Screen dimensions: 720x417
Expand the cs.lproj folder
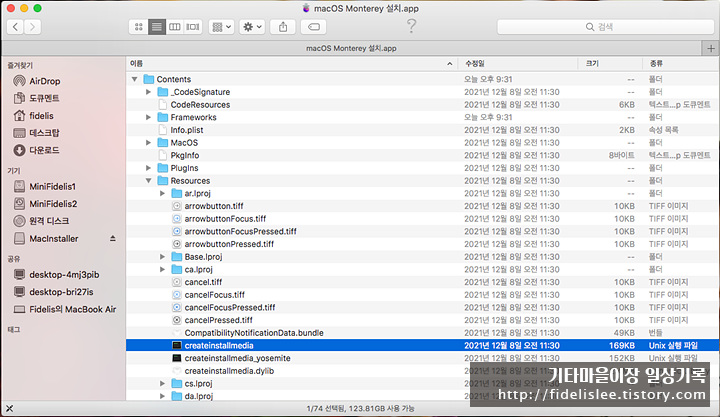[163, 383]
